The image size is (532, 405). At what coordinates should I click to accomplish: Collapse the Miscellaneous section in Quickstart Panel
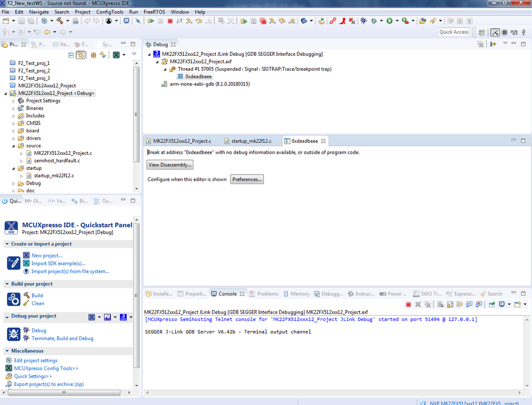[x=7, y=351]
